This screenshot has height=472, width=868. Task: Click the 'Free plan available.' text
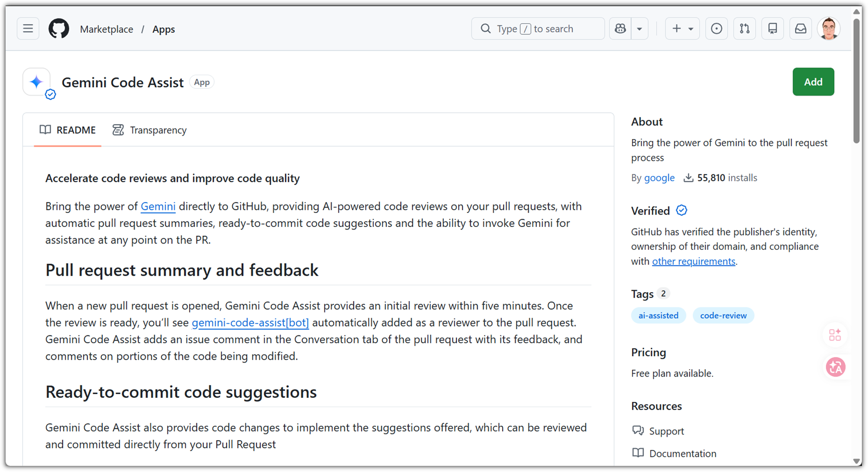(x=672, y=373)
